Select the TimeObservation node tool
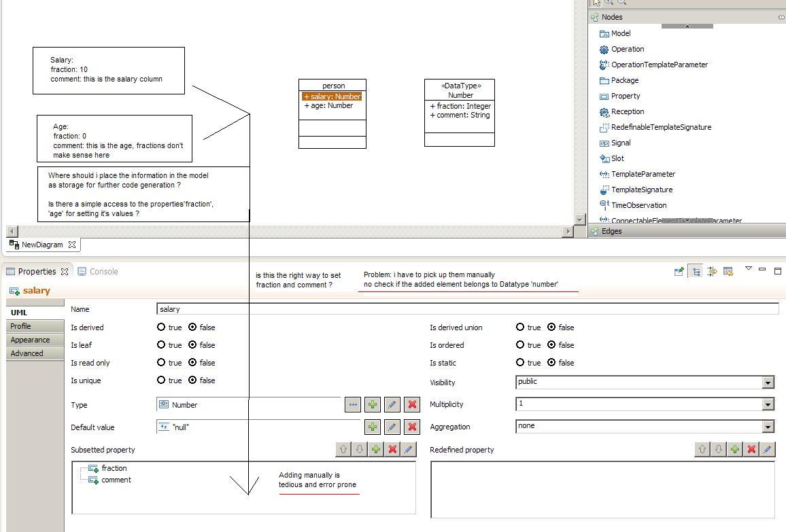 633,205
